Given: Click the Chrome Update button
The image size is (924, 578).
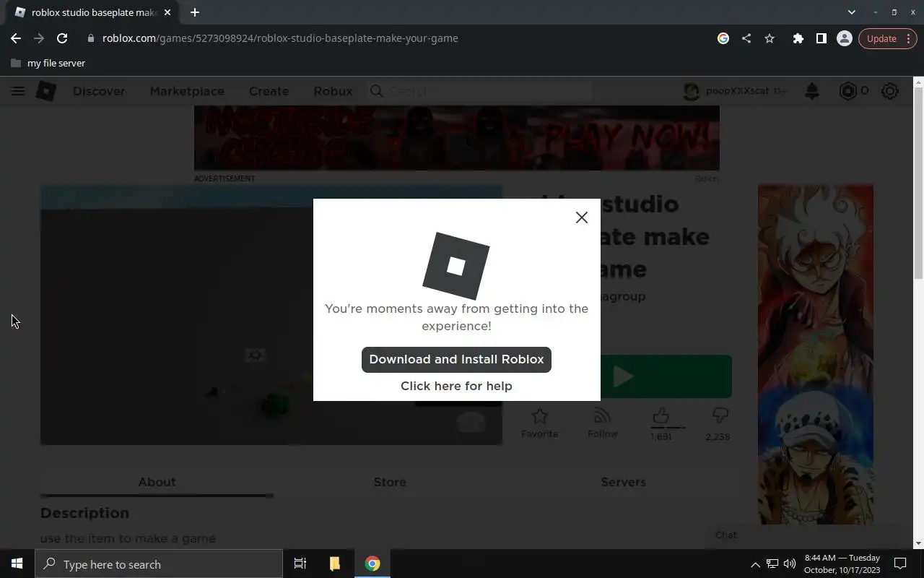Looking at the screenshot, I should 887,38.
